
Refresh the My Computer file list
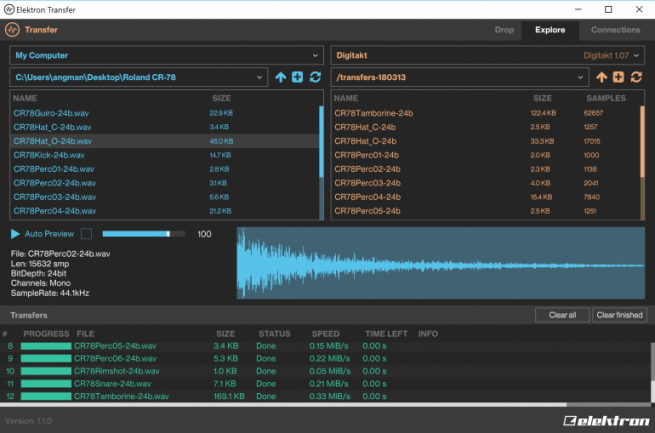[315, 77]
